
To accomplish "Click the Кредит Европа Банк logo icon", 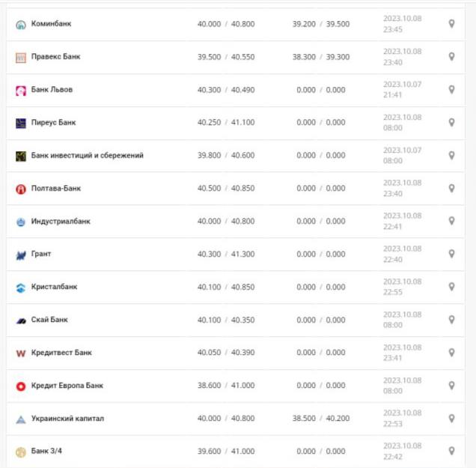I will (21, 386).
